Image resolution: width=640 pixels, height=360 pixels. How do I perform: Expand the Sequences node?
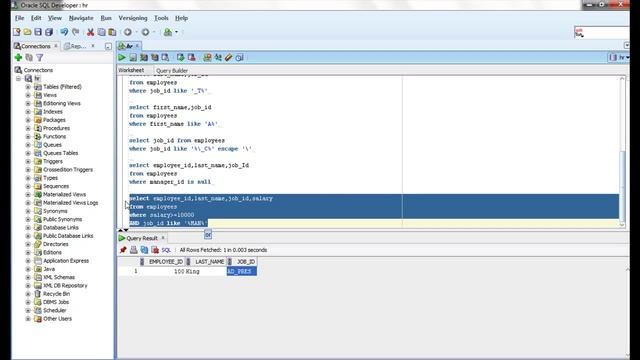[x=28, y=187]
